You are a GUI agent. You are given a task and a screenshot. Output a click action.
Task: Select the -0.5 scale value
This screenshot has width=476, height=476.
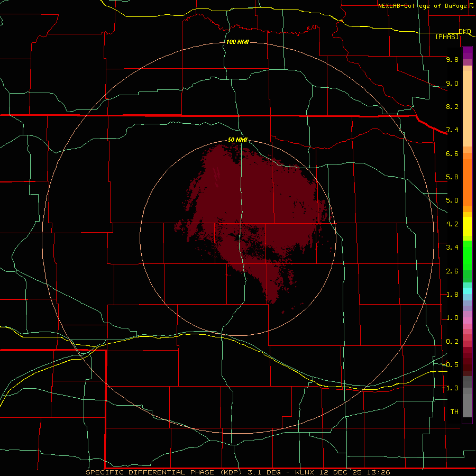pyautogui.click(x=451, y=364)
